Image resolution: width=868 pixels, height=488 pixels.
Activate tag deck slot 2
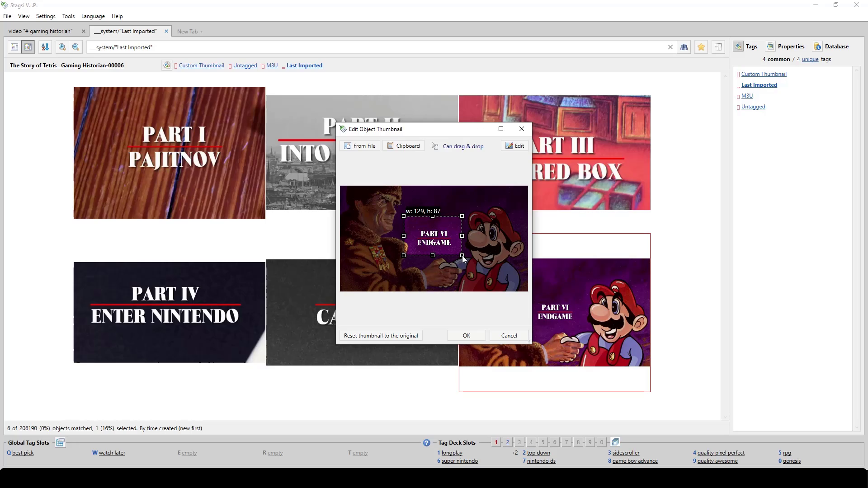(x=508, y=442)
